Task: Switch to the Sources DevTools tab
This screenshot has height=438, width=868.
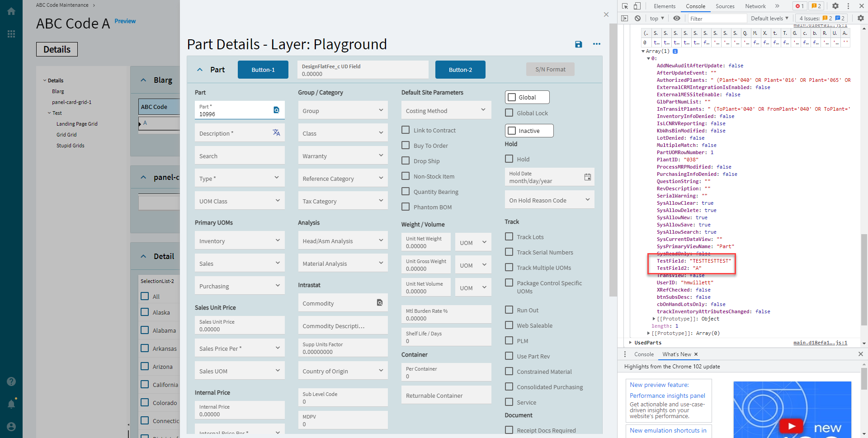Action: [x=725, y=6]
